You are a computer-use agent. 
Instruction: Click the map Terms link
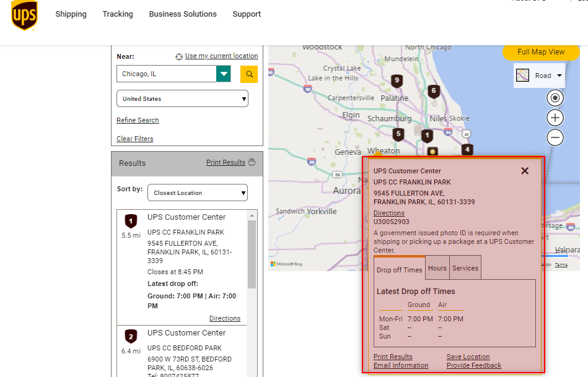tap(561, 265)
